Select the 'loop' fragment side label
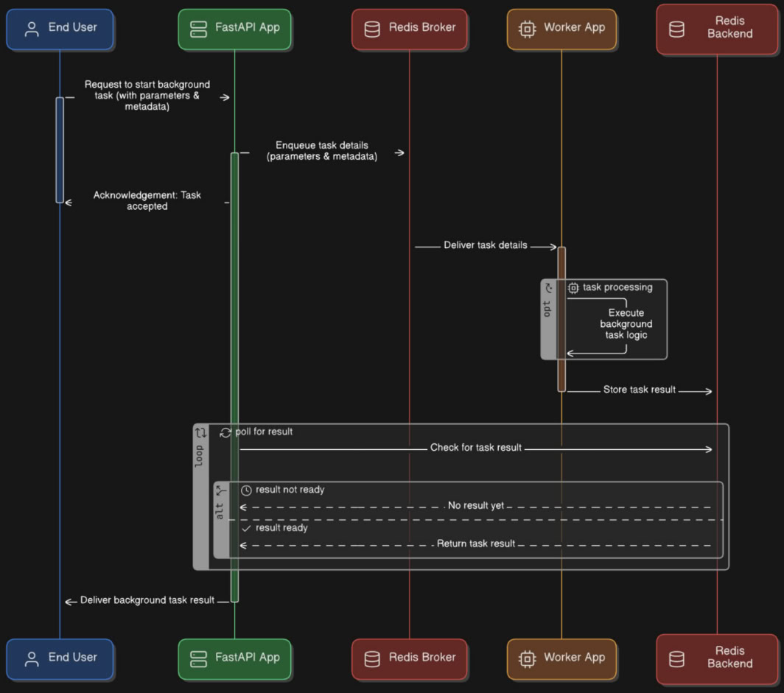 (x=199, y=456)
